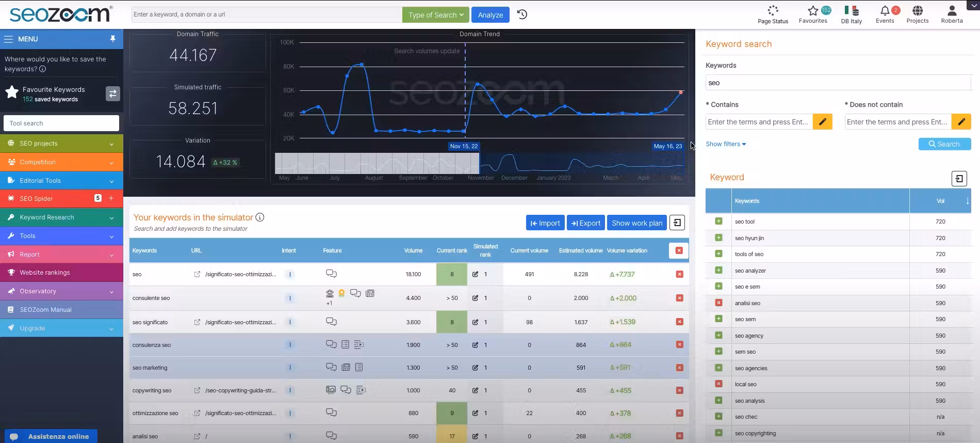Viewport: 980px width, 443px height.
Task: Add 'seo analyzer' keyword with plus
Action: pos(718,270)
